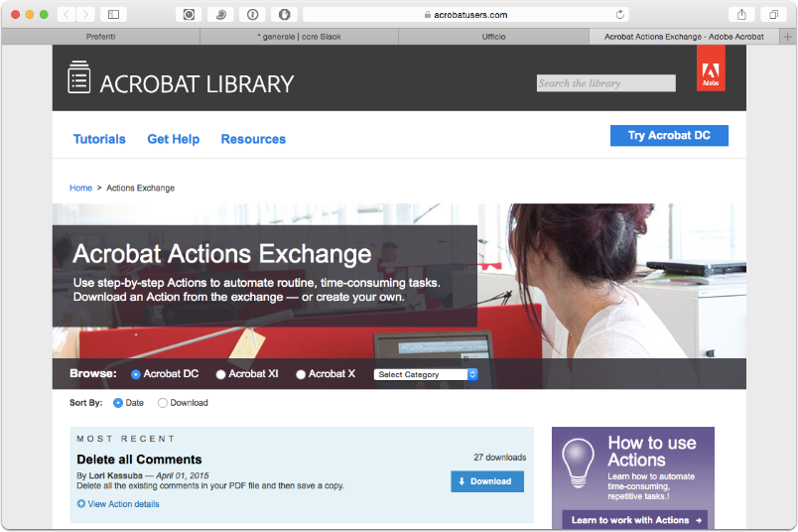Switch to the Preferiti tab
This screenshot has height=532, width=798.
pyautogui.click(x=101, y=37)
